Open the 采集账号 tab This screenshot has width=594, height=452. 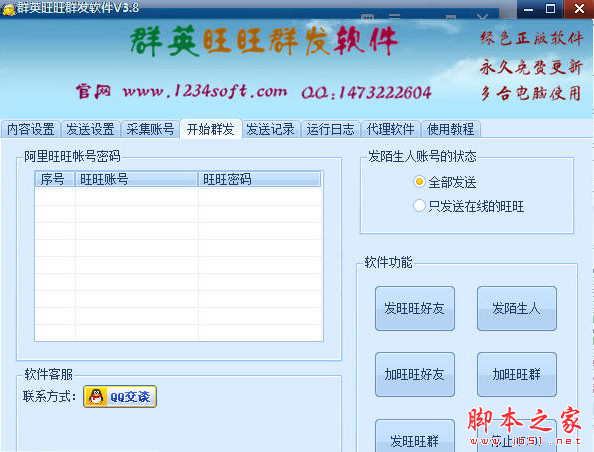coord(150,129)
